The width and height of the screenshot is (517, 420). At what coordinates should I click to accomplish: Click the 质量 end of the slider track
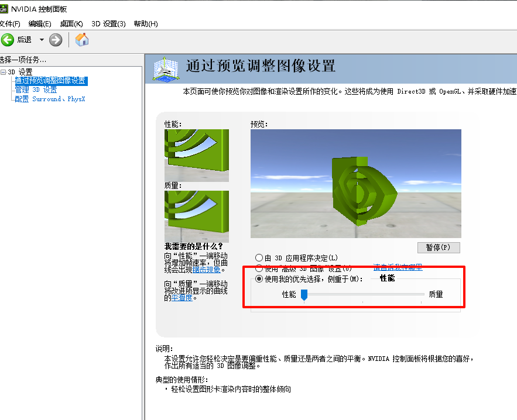(422, 294)
